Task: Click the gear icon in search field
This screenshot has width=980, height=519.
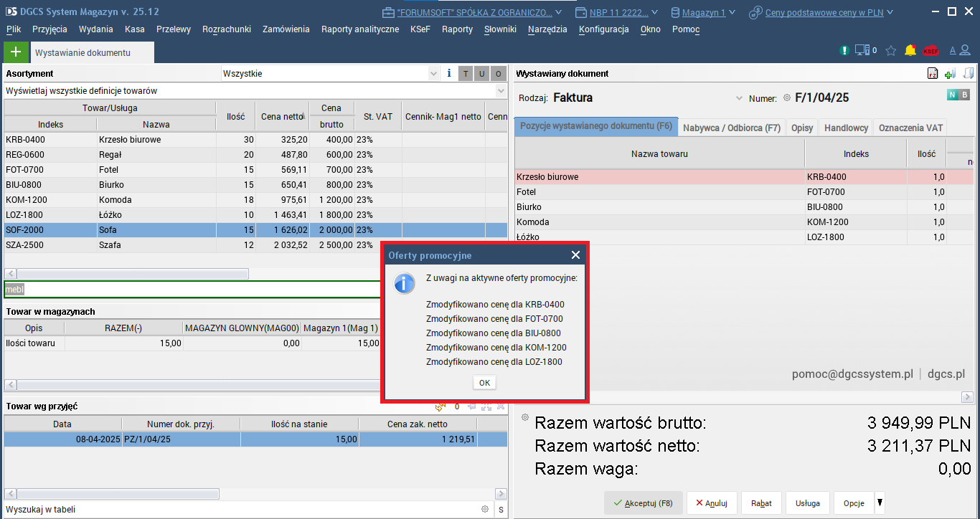Action: coord(485,510)
